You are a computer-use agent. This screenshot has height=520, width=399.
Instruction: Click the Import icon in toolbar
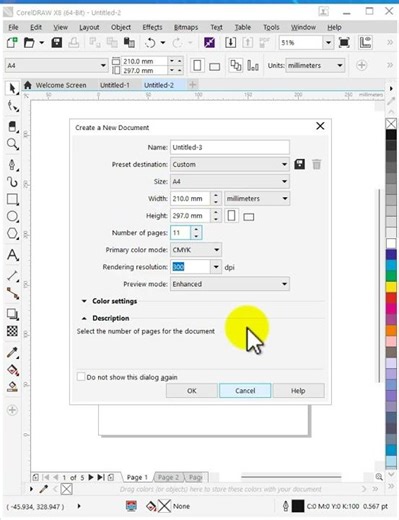click(230, 43)
